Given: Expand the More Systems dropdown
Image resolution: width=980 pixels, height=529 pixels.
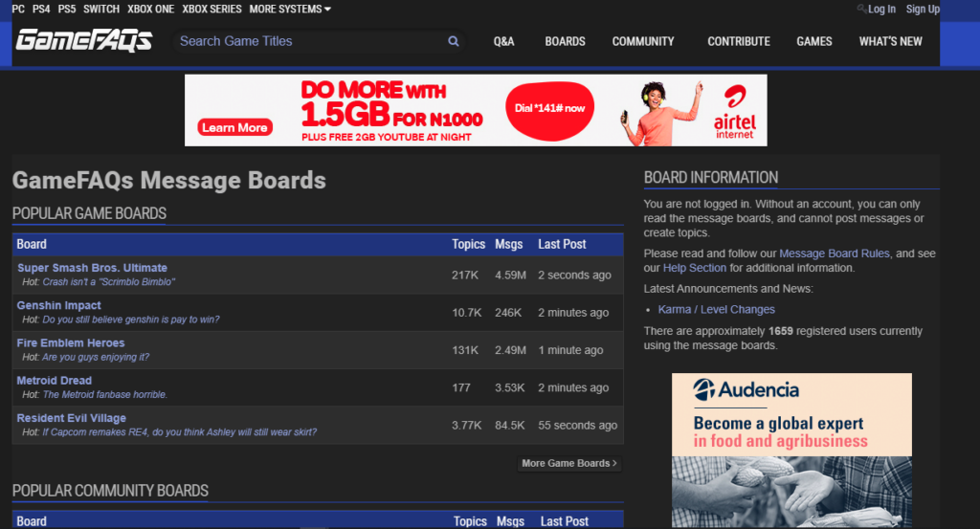Looking at the screenshot, I should tap(290, 9).
